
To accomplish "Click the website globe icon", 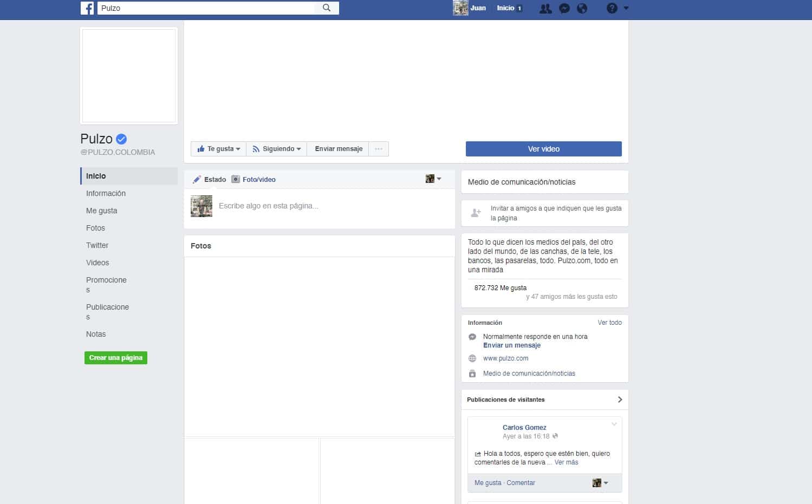I will point(472,358).
